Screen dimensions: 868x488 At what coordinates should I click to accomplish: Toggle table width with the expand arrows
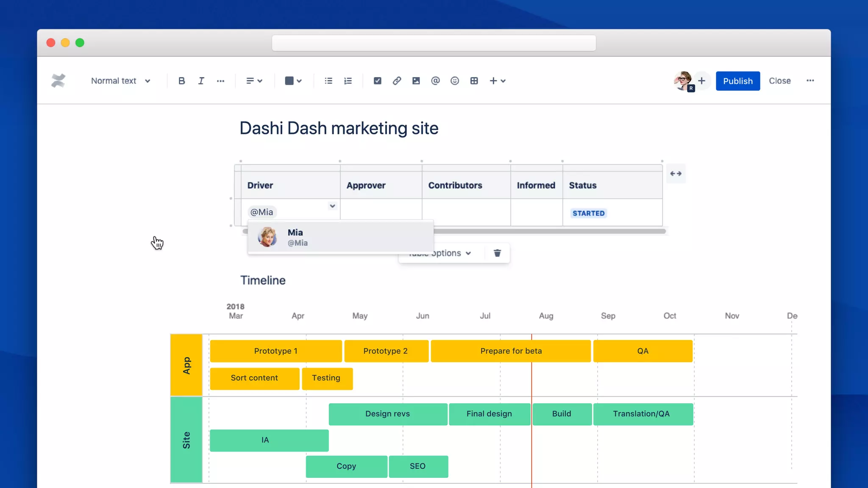click(676, 174)
